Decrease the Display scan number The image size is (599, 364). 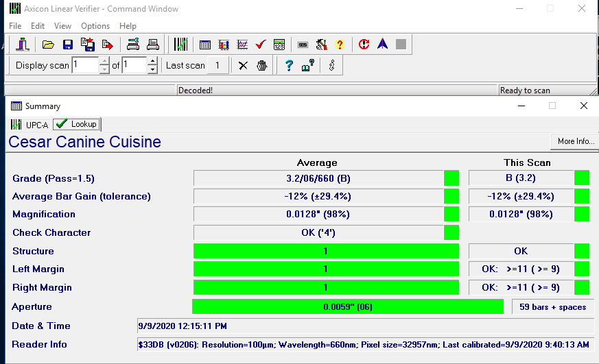tap(104, 69)
